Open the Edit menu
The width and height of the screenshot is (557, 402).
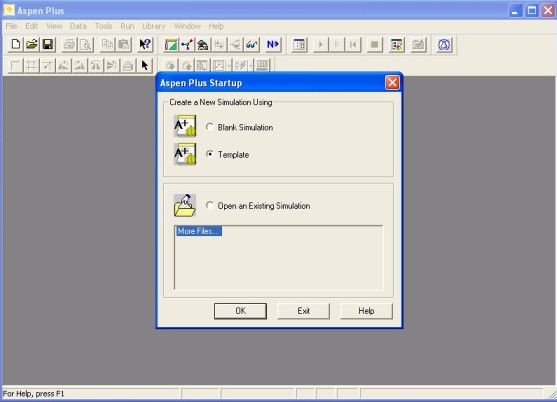tap(31, 26)
